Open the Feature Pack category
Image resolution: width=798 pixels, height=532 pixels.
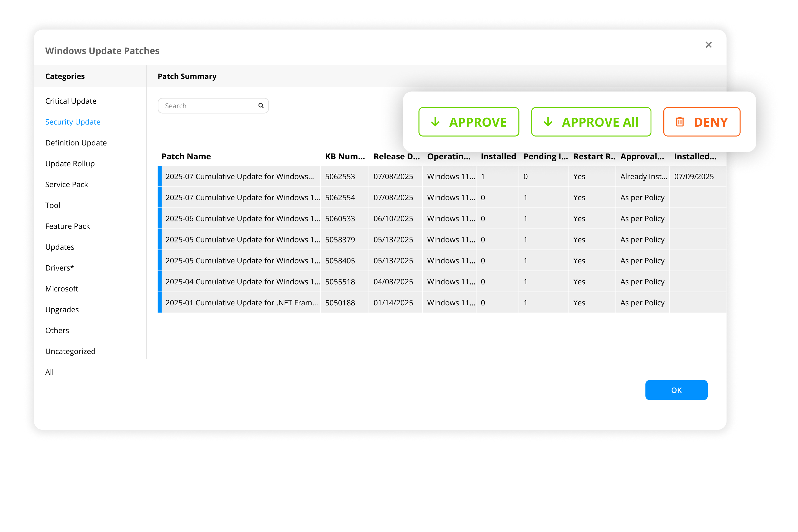[x=67, y=226]
